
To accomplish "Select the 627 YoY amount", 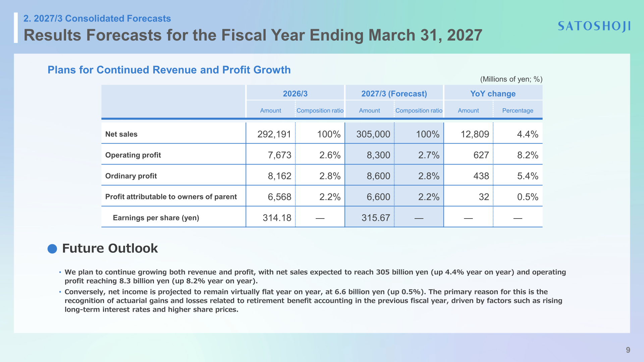I will (481, 155).
